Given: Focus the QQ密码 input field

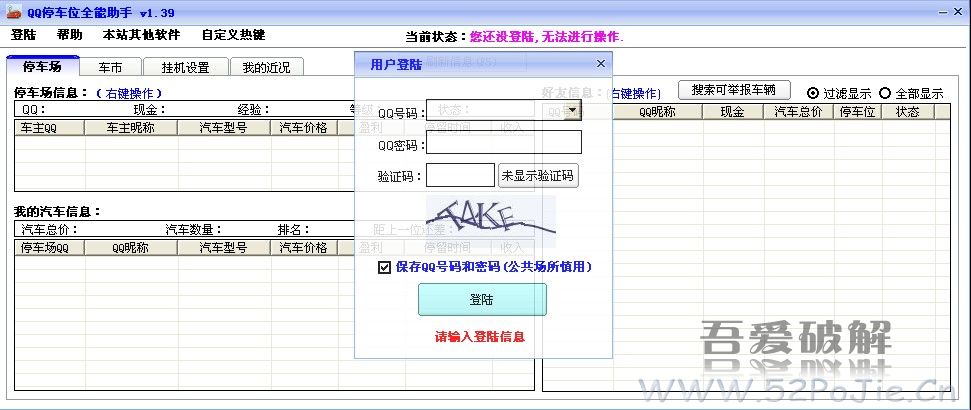Looking at the screenshot, I should point(504,142).
